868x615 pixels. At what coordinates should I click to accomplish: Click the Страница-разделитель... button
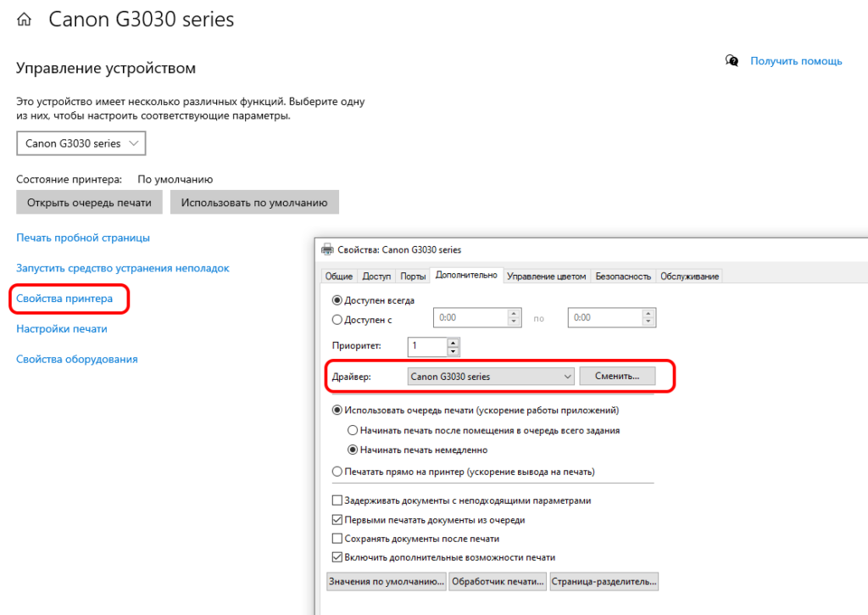pyautogui.click(x=604, y=582)
